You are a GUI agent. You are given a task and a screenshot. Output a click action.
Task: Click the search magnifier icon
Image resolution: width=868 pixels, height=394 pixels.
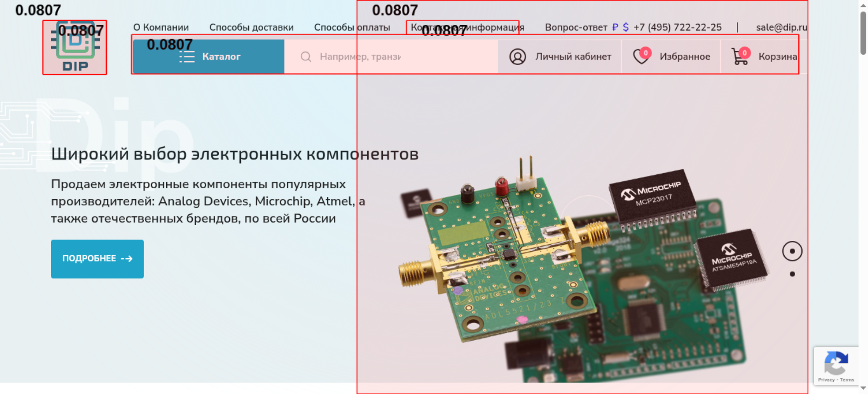pyautogui.click(x=306, y=56)
